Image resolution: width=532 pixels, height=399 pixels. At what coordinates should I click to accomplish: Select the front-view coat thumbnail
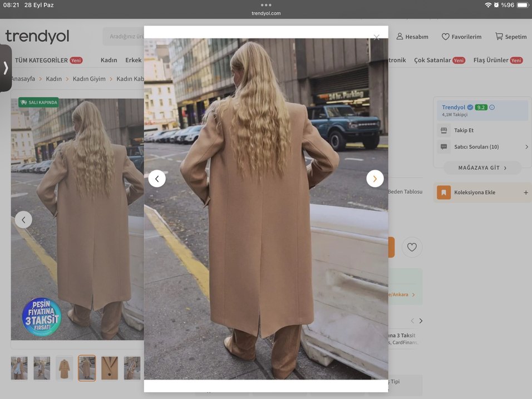64,368
